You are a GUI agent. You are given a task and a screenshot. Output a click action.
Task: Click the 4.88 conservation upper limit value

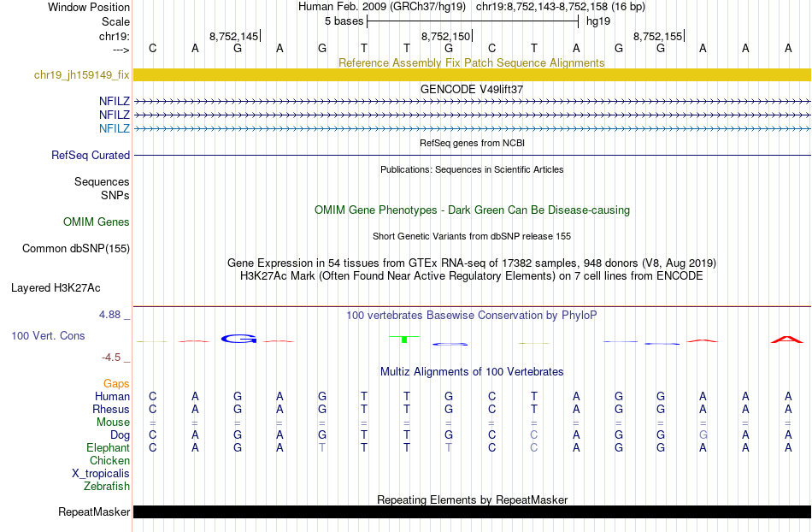tap(109, 315)
